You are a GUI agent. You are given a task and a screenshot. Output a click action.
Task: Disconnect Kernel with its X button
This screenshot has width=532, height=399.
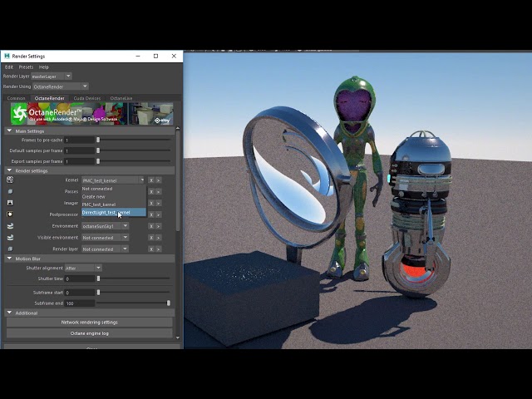click(151, 180)
